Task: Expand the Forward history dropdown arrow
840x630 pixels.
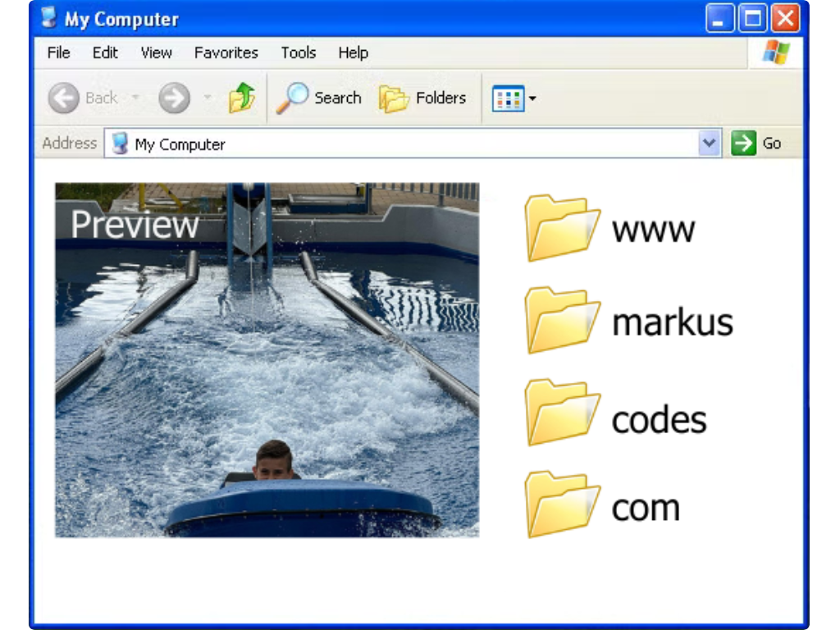Action: [208, 98]
